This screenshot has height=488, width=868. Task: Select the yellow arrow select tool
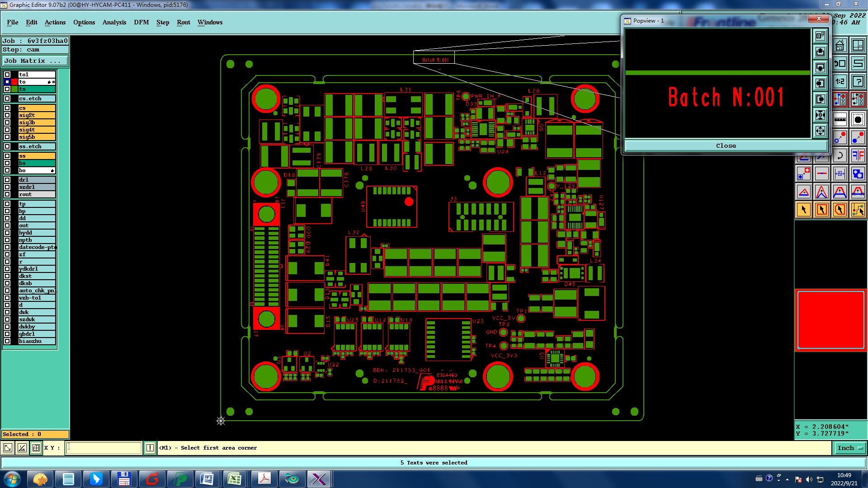tap(804, 210)
